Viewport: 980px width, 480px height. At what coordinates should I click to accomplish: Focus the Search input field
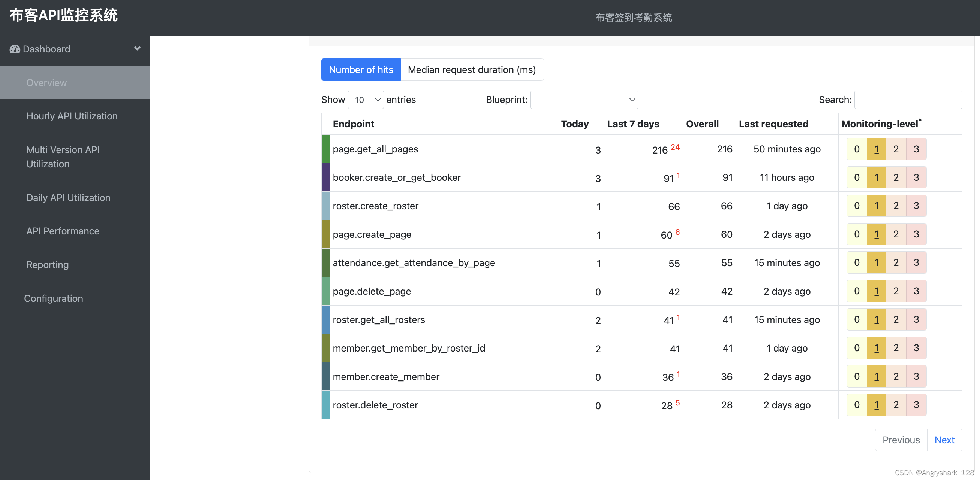point(908,100)
